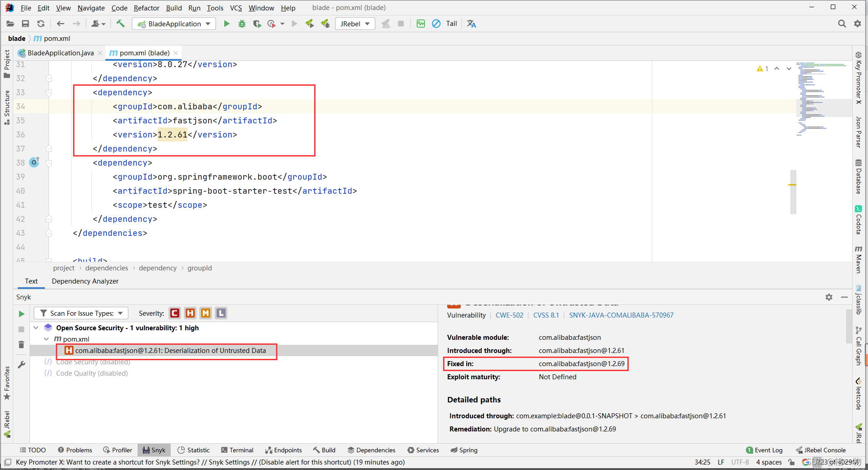Open the JRebel dropdown
This screenshot has height=470, width=868.
(x=355, y=24)
